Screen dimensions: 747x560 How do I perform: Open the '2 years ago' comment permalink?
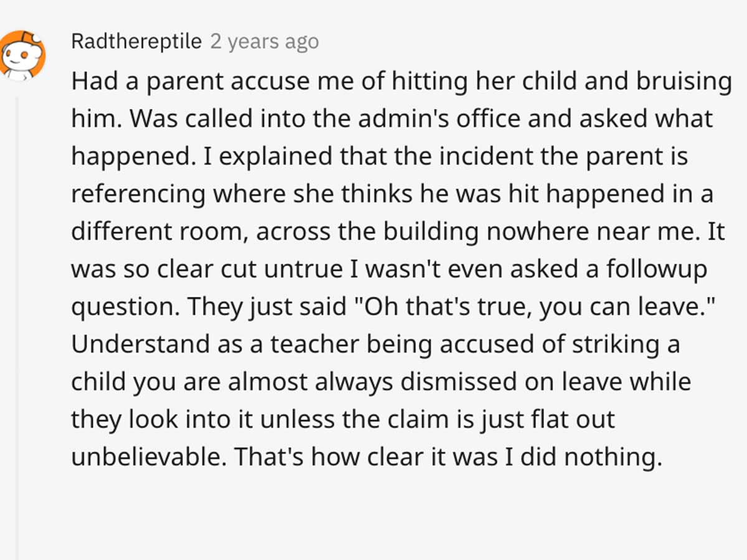(265, 42)
